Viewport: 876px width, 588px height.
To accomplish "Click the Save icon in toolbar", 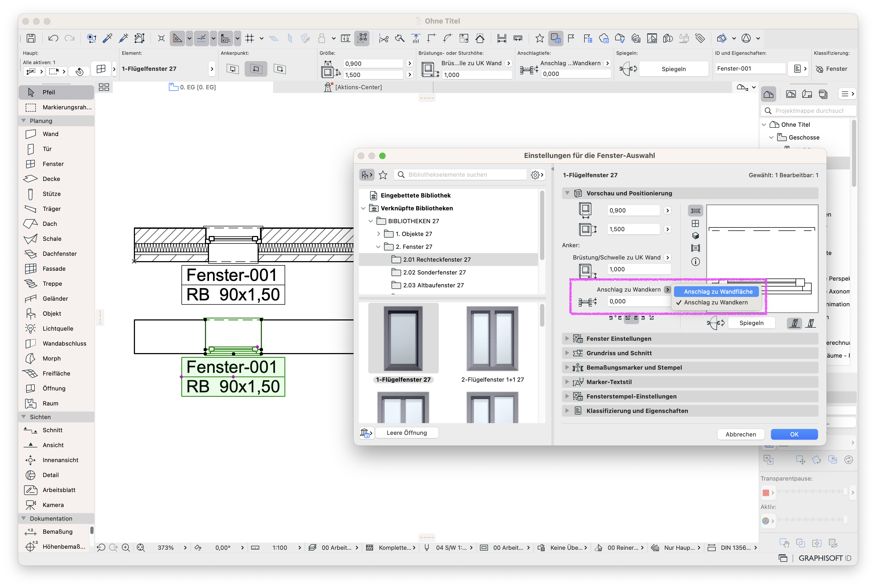I will point(31,38).
